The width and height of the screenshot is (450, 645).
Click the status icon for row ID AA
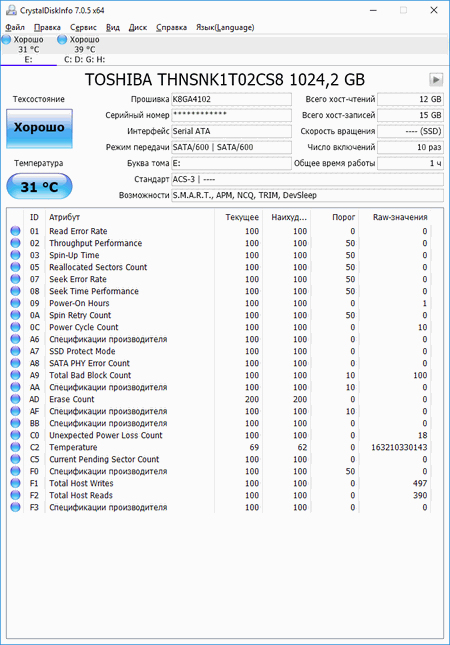[15, 387]
